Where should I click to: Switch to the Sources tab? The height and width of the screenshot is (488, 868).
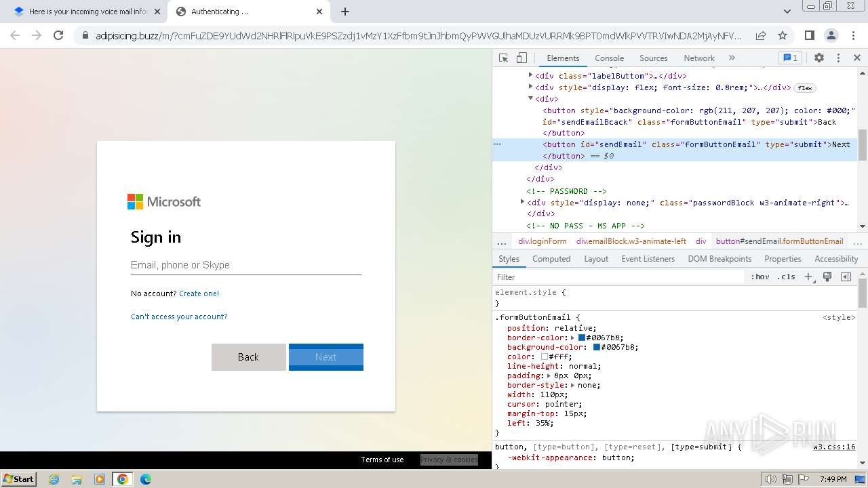point(653,58)
